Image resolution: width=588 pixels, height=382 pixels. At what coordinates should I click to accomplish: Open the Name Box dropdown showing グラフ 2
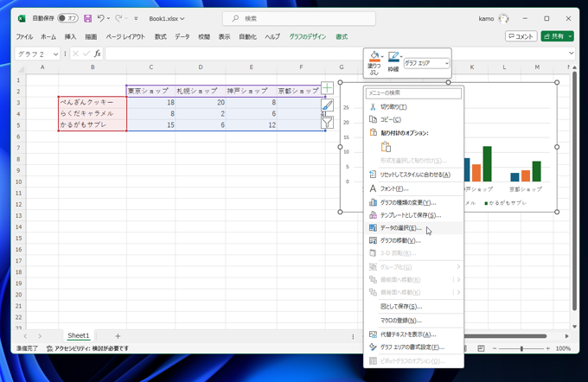[55, 54]
